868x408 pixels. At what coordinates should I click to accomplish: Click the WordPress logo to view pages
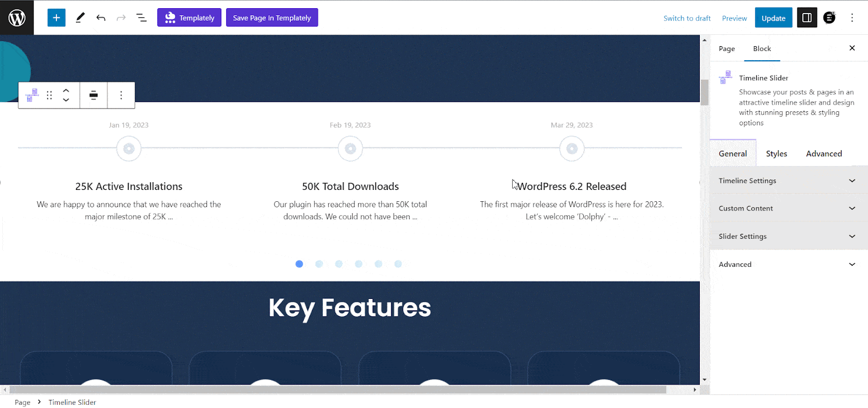coord(17,17)
